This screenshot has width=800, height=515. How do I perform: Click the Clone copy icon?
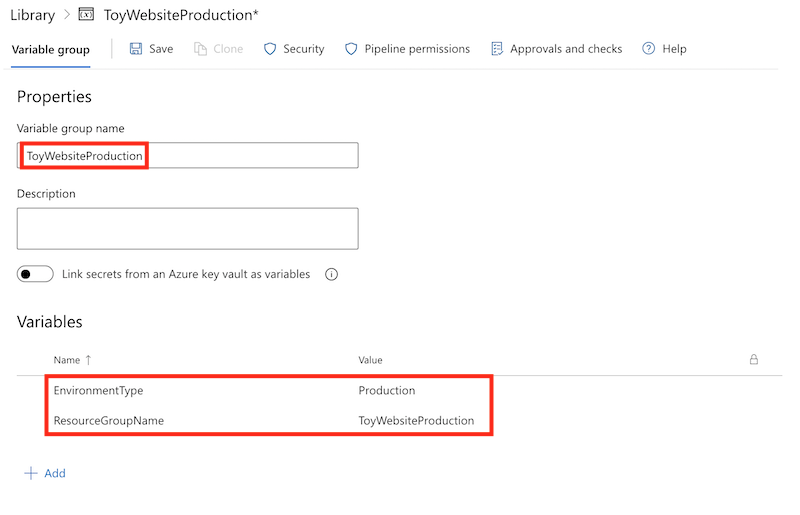(x=201, y=49)
